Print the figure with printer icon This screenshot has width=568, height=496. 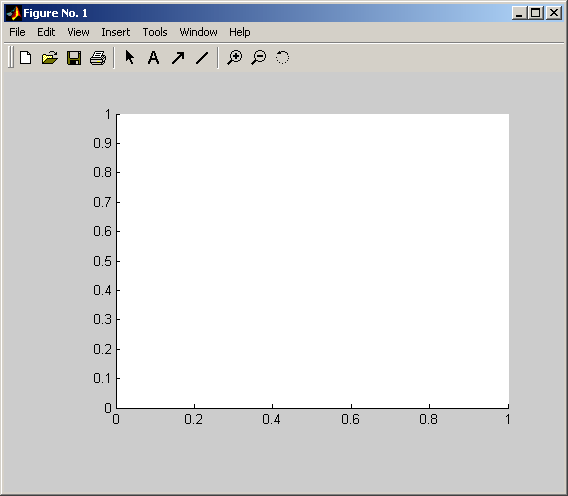point(98,58)
